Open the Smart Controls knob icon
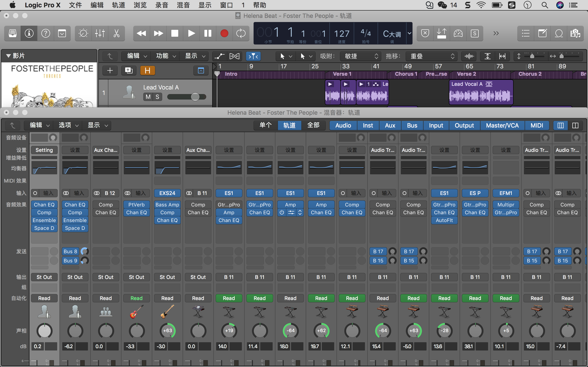 [83, 33]
